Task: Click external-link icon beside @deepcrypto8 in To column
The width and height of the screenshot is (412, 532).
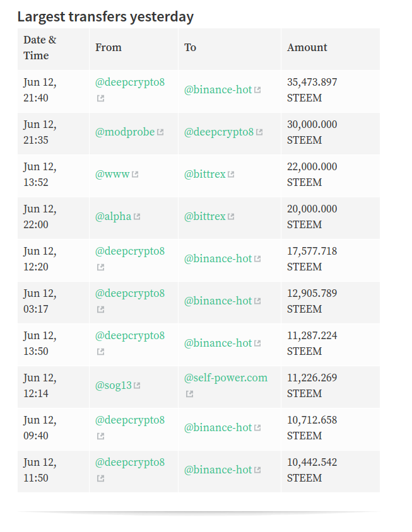Action: point(259,132)
